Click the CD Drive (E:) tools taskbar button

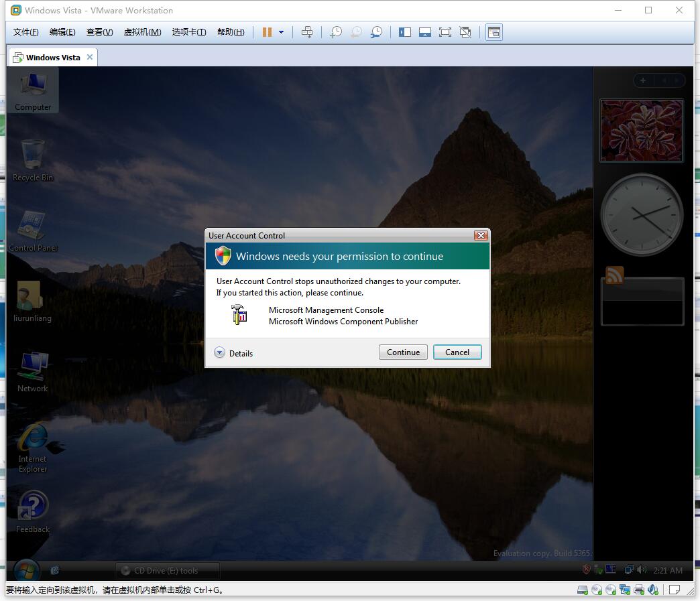point(168,571)
